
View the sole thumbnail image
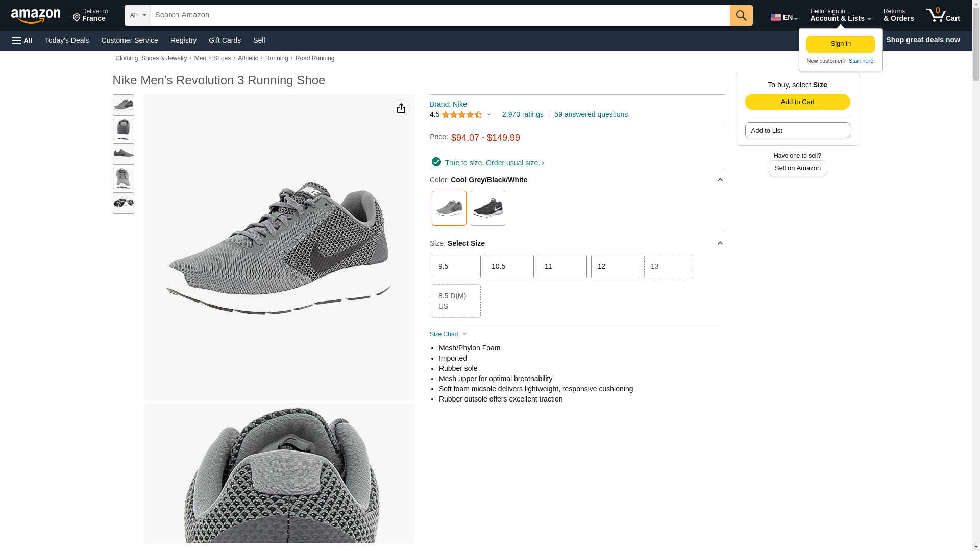click(x=124, y=203)
